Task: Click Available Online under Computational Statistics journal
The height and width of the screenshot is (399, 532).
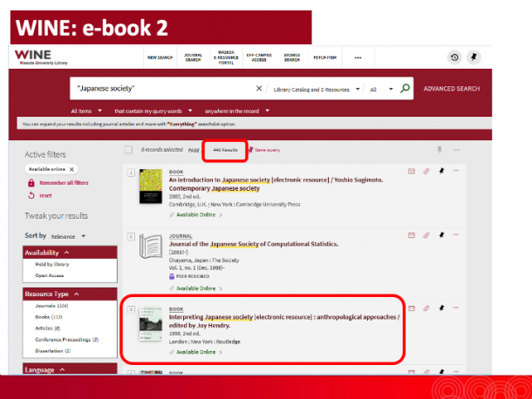Action: 195,288
